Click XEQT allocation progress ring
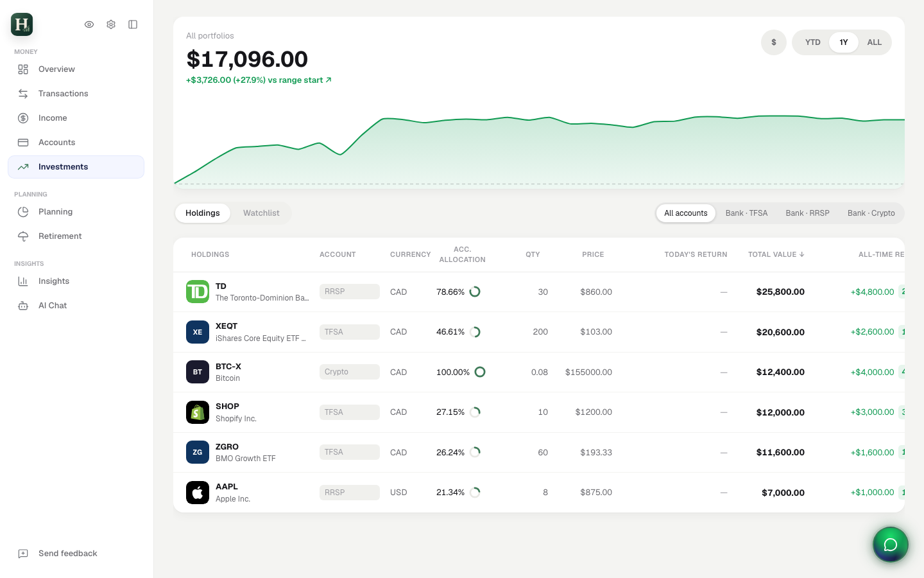This screenshot has height=578, width=924. (x=475, y=332)
